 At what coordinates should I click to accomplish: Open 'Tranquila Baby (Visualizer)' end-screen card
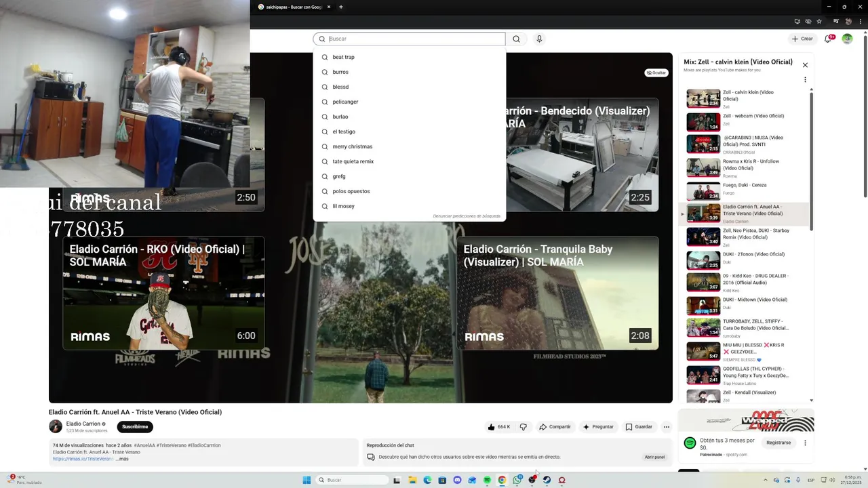[x=557, y=293]
